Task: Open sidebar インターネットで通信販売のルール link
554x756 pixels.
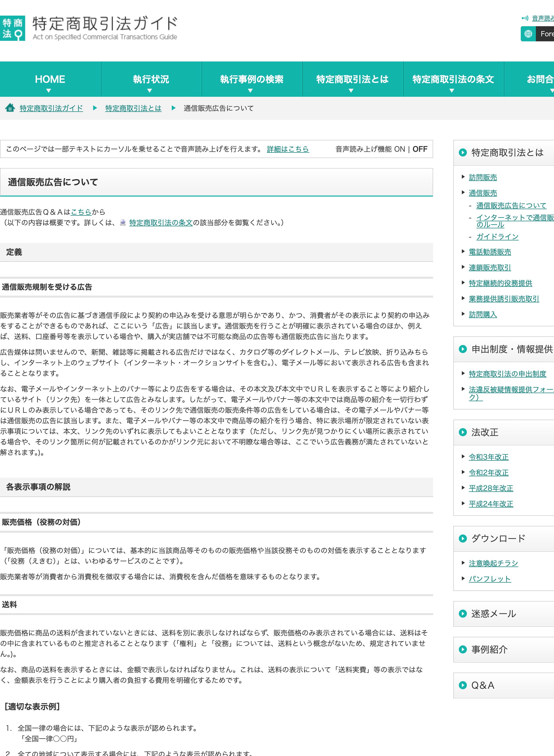Action: pyautogui.click(x=515, y=221)
